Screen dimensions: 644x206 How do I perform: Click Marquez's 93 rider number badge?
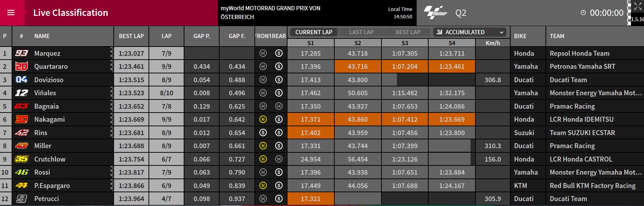(21, 53)
